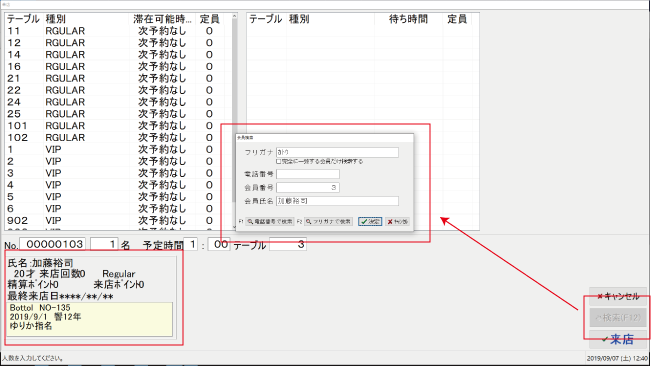Focus the 予定時間 hour field
This screenshot has height=366, width=651.
[191, 244]
